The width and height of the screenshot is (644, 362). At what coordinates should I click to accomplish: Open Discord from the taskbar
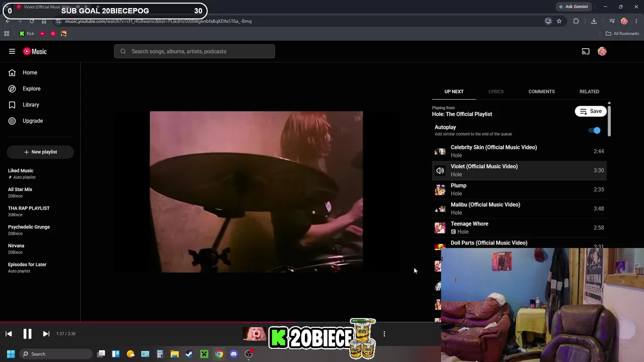point(233,354)
